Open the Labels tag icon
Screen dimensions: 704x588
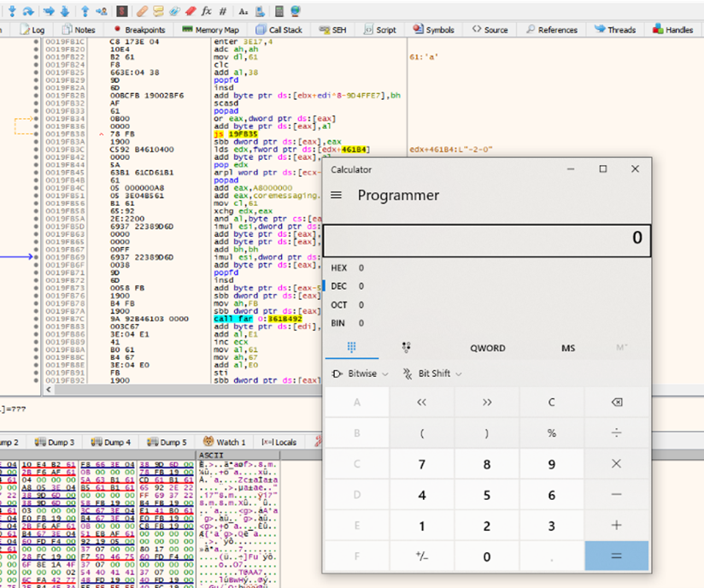(174, 11)
